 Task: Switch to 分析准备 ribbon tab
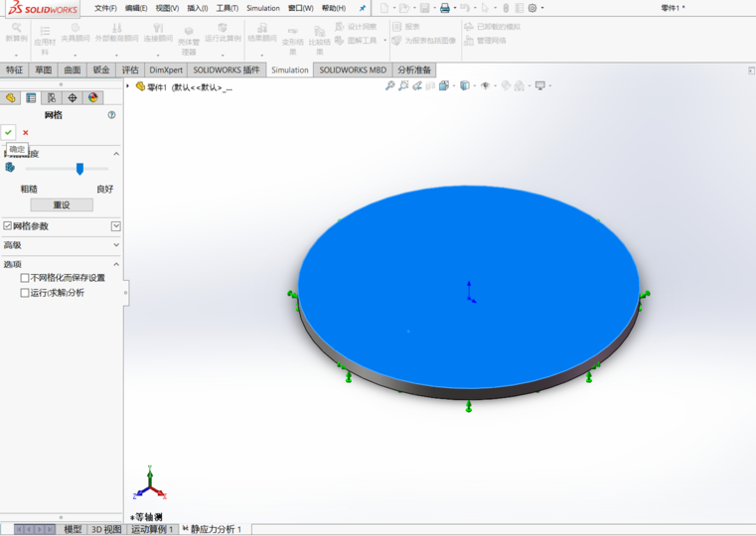[x=414, y=69]
